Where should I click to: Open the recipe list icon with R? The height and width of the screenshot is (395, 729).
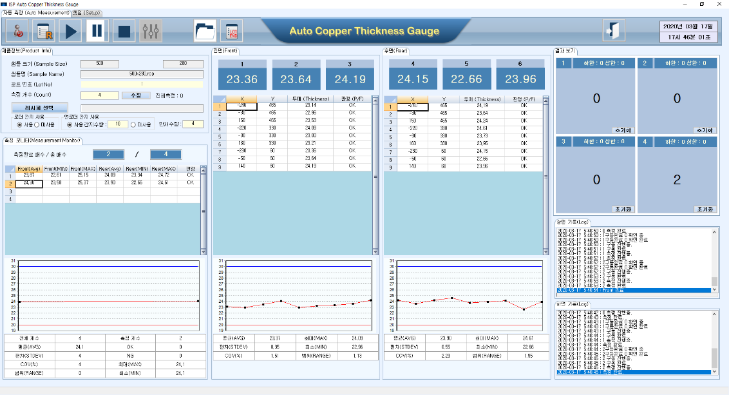point(45,31)
